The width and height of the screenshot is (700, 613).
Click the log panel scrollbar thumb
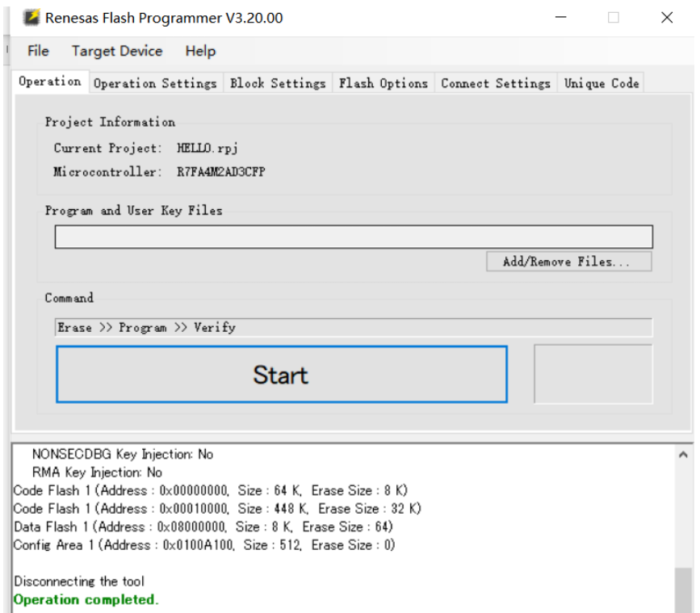pyautogui.click(x=683, y=590)
